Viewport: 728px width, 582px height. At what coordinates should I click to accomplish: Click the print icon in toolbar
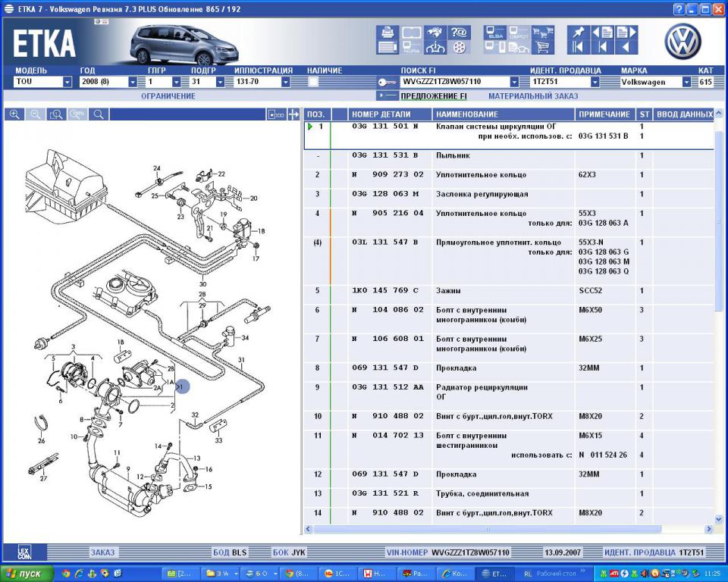pyautogui.click(x=388, y=33)
